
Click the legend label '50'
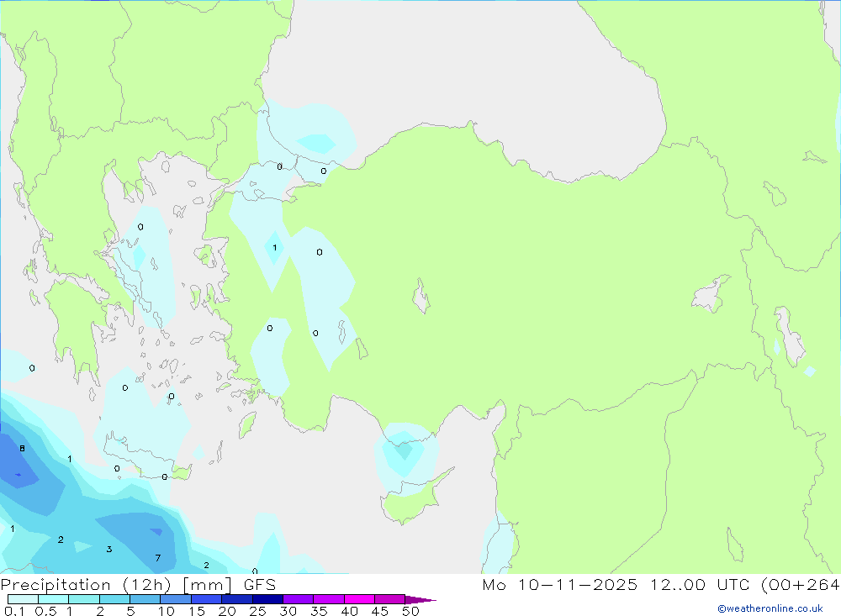coord(410,611)
